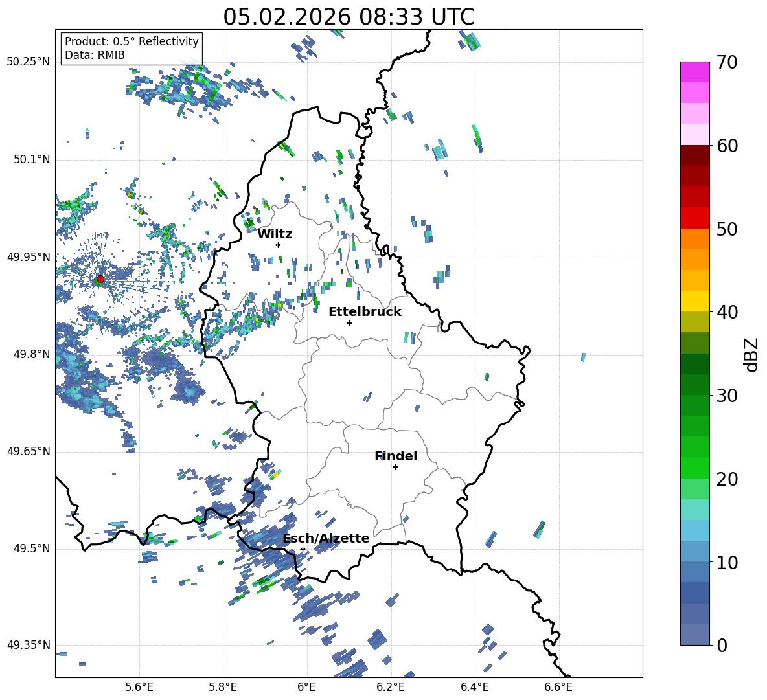Click the 6.2°E longitude label

pyautogui.click(x=391, y=688)
